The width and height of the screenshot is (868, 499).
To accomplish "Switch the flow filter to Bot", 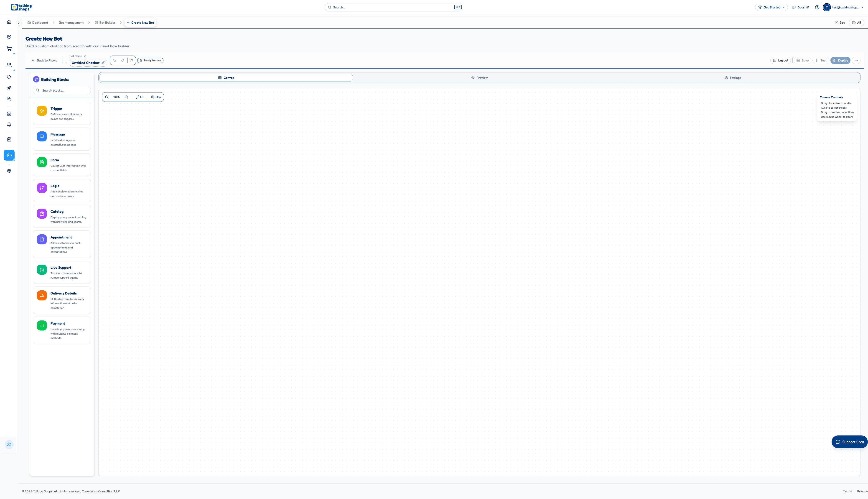I will point(840,22).
